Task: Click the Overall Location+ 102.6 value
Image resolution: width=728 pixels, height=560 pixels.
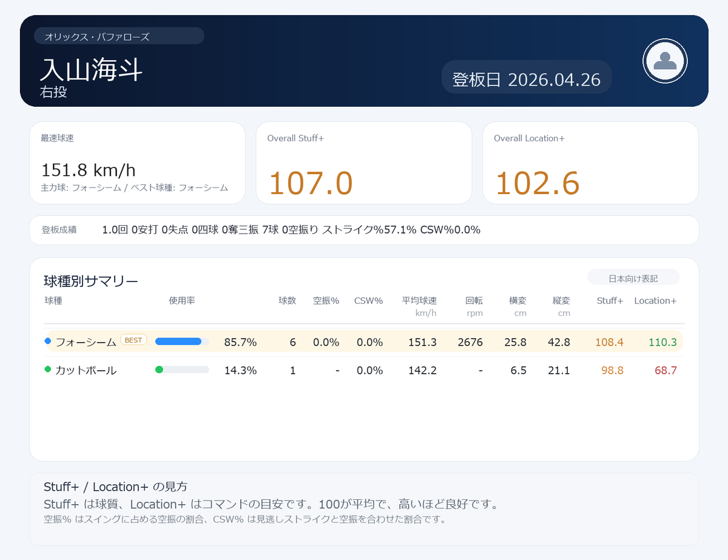Action: pos(537,183)
